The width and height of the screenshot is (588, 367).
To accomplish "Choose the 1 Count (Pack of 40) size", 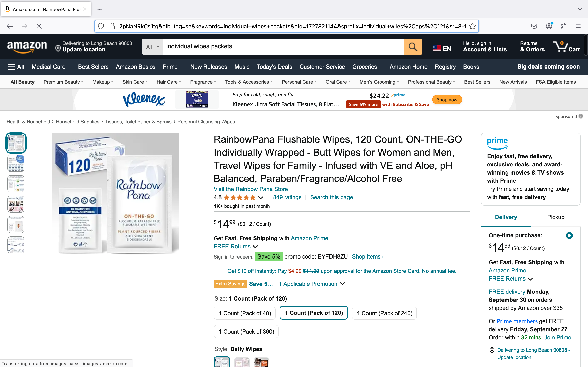I will click(x=245, y=313).
